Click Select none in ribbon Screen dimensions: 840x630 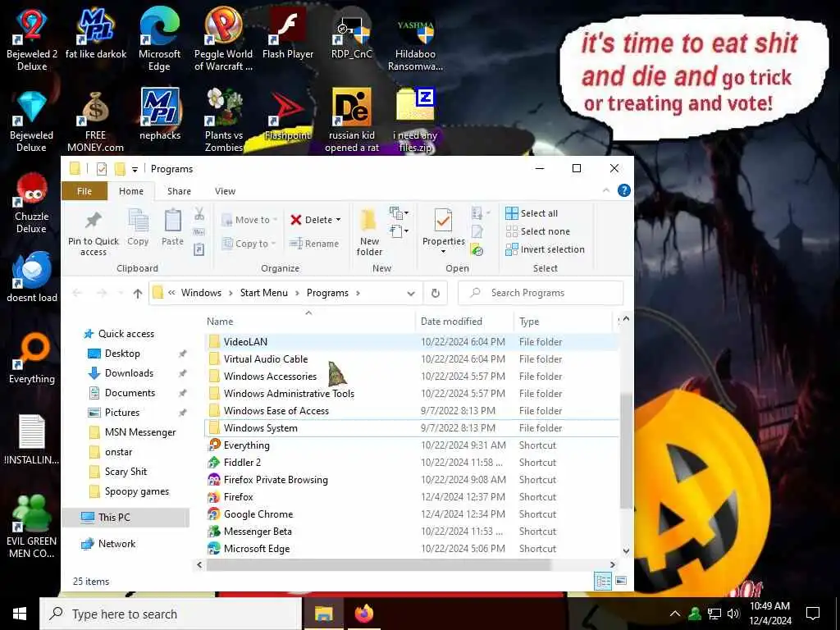(x=537, y=231)
